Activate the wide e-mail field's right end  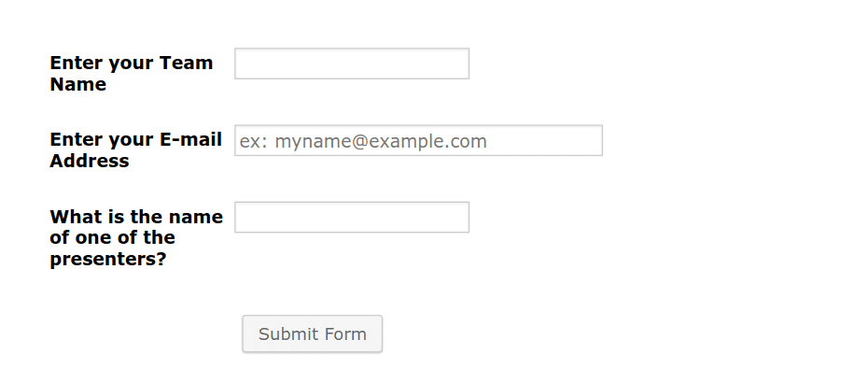click(x=587, y=140)
